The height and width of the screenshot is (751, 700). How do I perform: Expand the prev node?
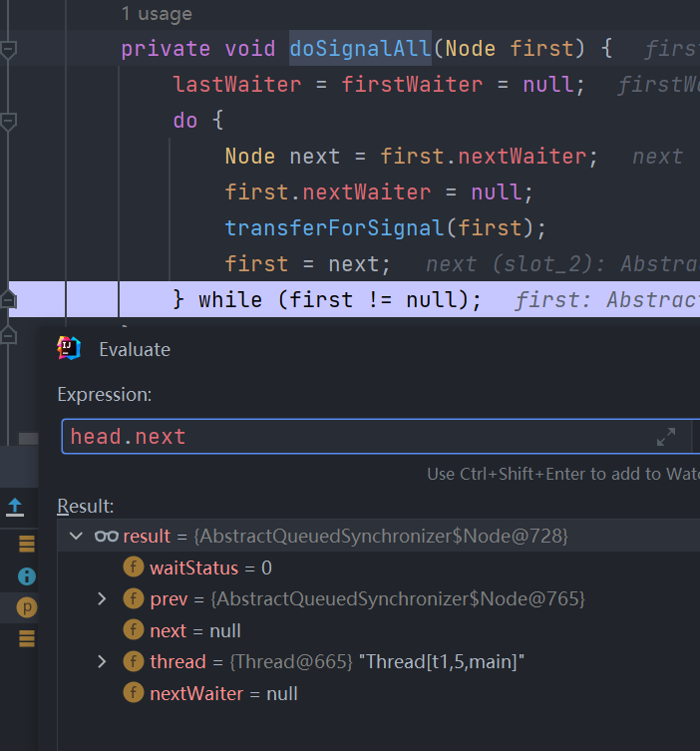(x=102, y=599)
